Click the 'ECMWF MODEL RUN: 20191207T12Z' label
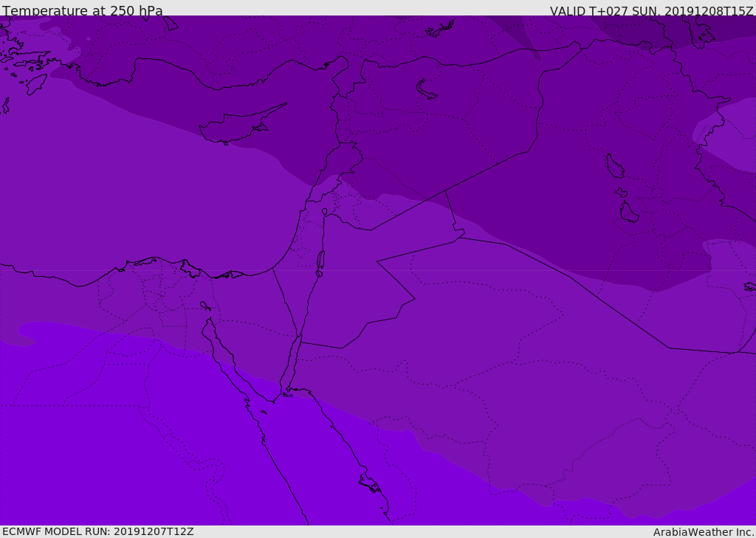756x538 pixels. (98, 531)
